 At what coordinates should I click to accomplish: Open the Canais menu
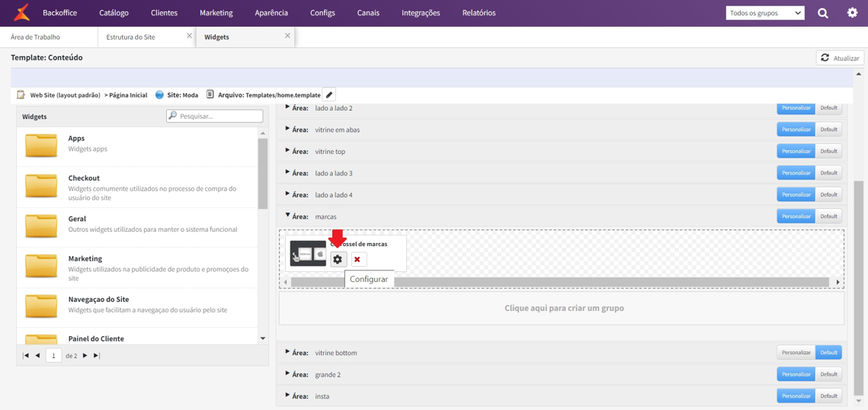pyautogui.click(x=369, y=13)
